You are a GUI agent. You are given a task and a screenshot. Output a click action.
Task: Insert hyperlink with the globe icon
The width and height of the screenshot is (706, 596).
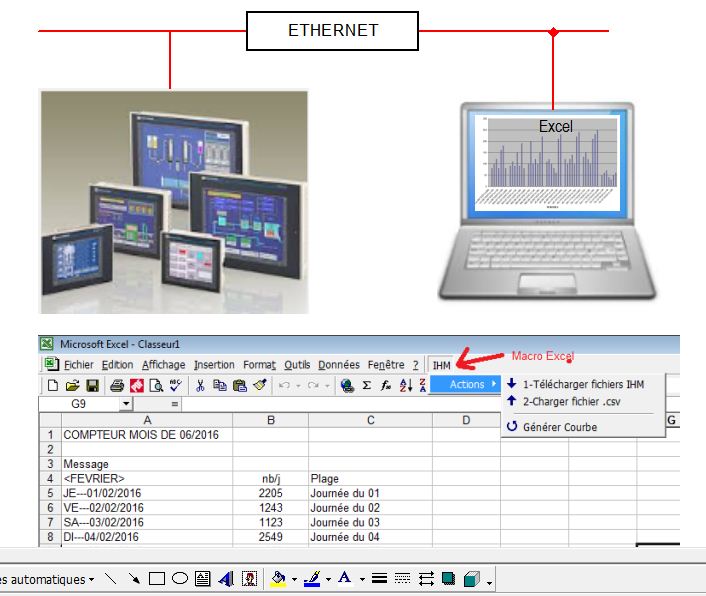(x=347, y=385)
